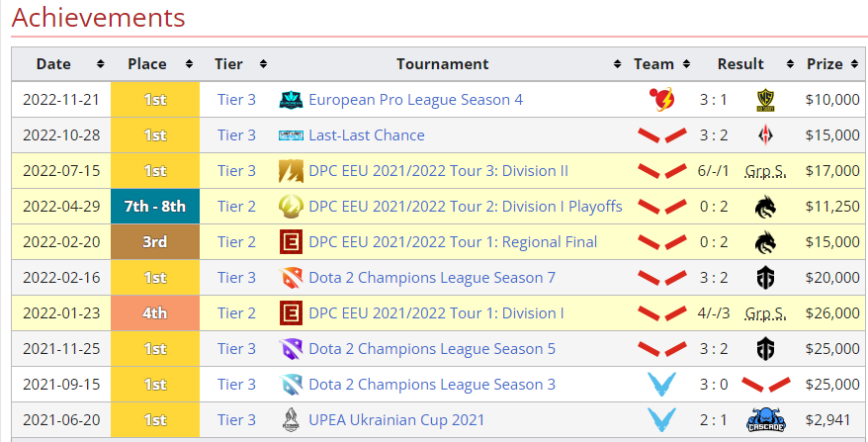This screenshot has height=442, width=868.
Task: Click the blue V team logo in UPEA row
Action: point(662,420)
